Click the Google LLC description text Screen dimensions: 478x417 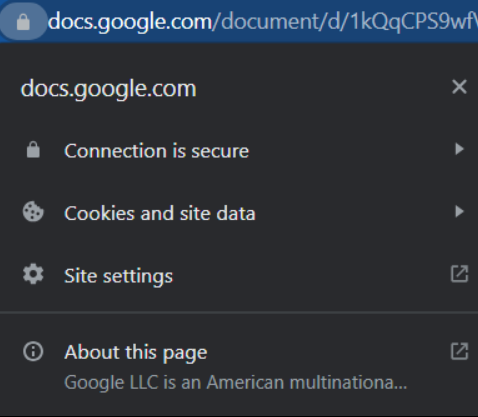(236, 383)
